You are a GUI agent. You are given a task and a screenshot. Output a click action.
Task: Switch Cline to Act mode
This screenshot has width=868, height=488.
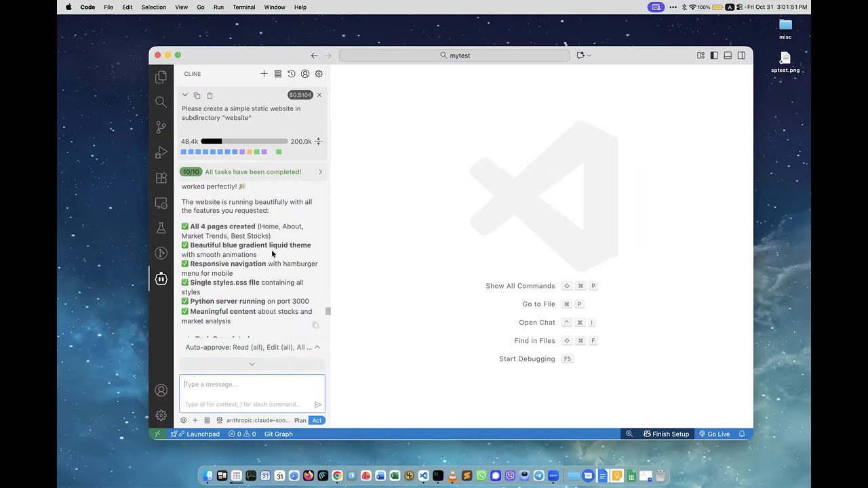[x=317, y=420]
